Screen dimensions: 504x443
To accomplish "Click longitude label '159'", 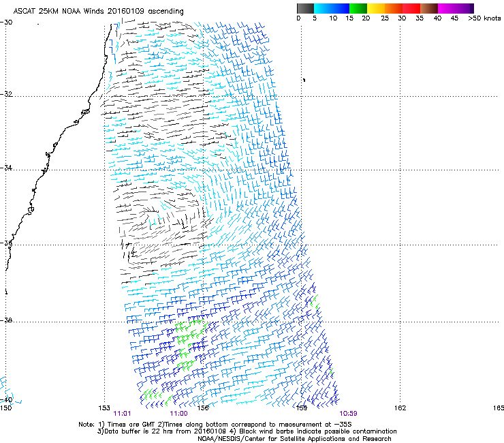I will click(x=302, y=408).
